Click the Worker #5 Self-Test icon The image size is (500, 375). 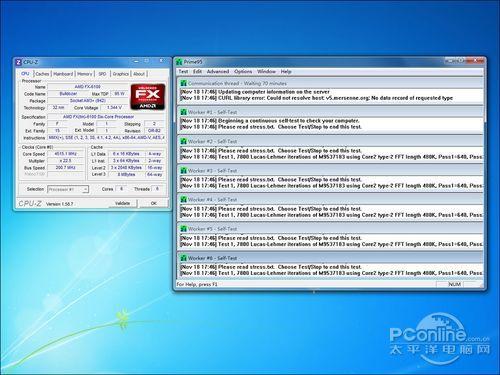[183, 229]
